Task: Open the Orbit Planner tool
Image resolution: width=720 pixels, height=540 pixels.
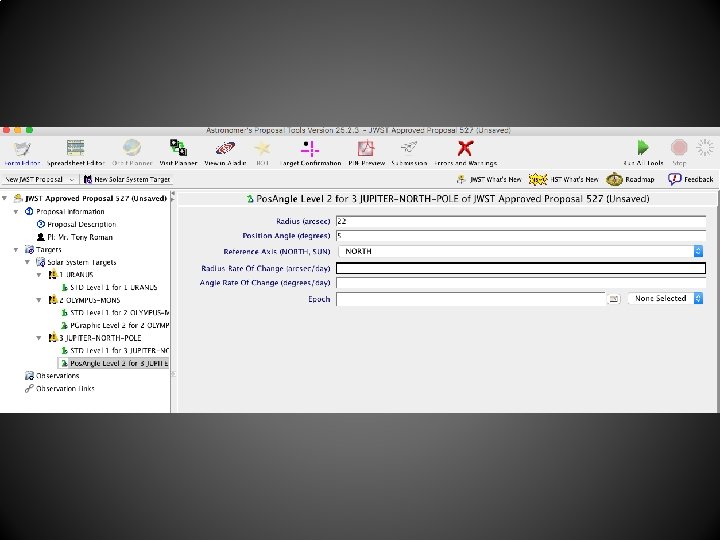Action: pyautogui.click(x=132, y=153)
